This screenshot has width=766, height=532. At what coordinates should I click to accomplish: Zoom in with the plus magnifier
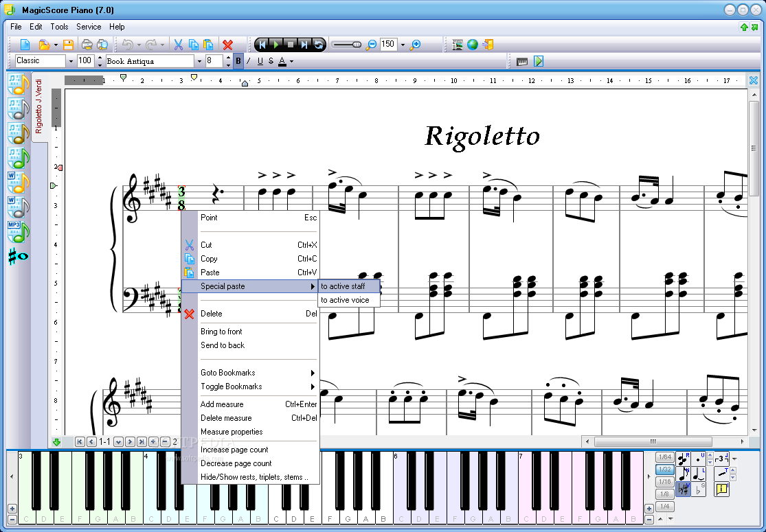415,45
